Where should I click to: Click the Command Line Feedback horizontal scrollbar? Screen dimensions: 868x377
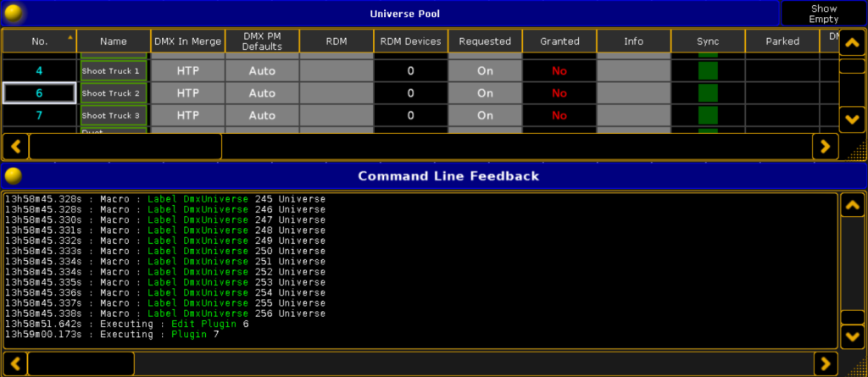pyautogui.click(x=81, y=363)
